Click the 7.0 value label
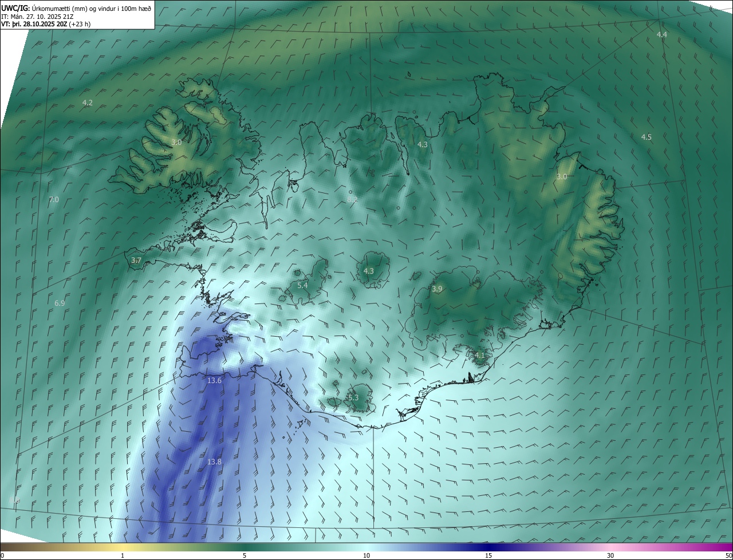Viewport: 733px width, 560px height. pyautogui.click(x=54, y=200)
